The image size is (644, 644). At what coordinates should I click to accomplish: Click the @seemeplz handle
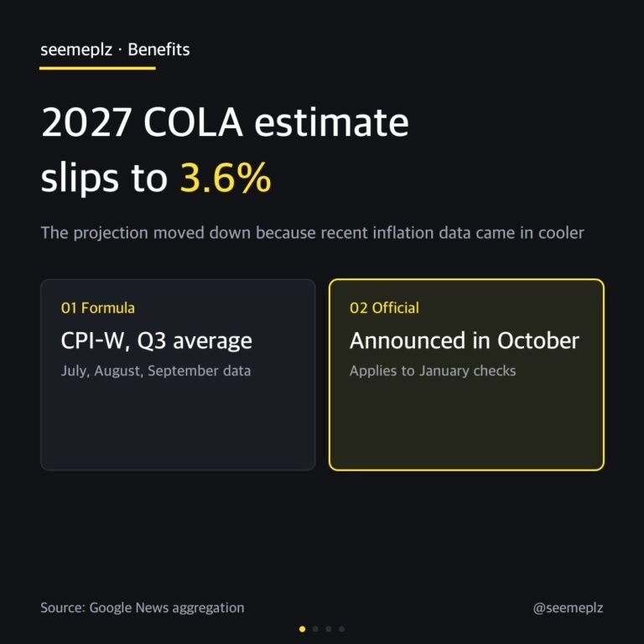[x=568, y=608]
